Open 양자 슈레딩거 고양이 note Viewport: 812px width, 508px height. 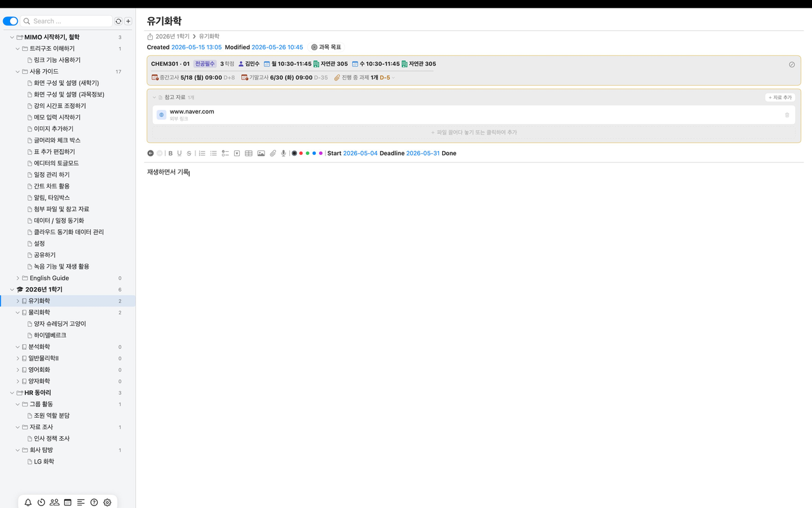[x=60, y=324]
